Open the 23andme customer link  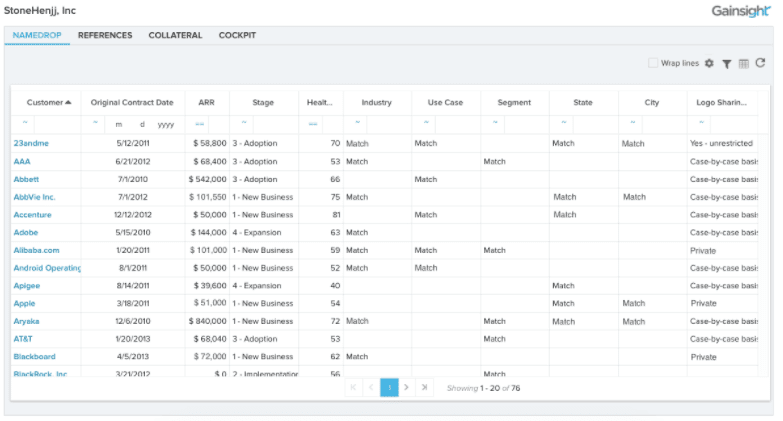click(31, 144)
